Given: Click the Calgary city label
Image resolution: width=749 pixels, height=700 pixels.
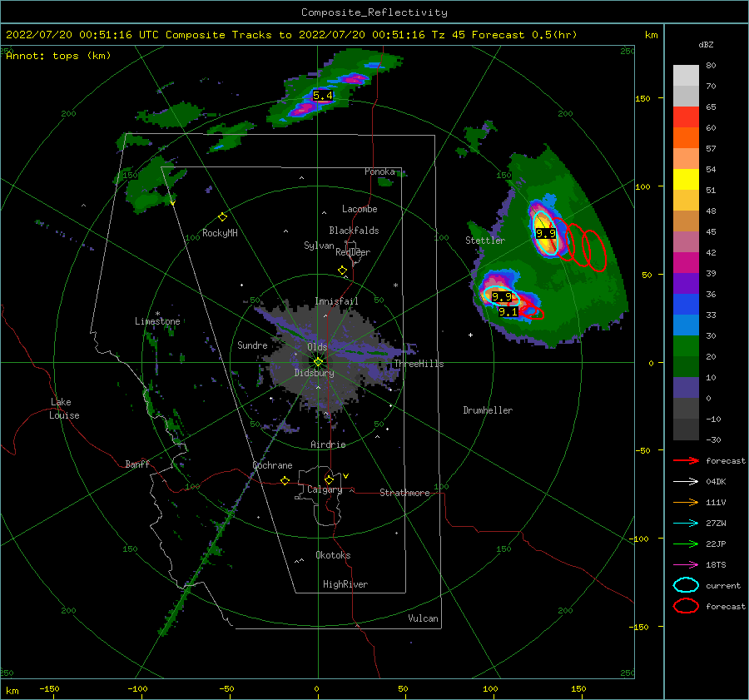Looking at the screenshot, I should tap(325, 489).
